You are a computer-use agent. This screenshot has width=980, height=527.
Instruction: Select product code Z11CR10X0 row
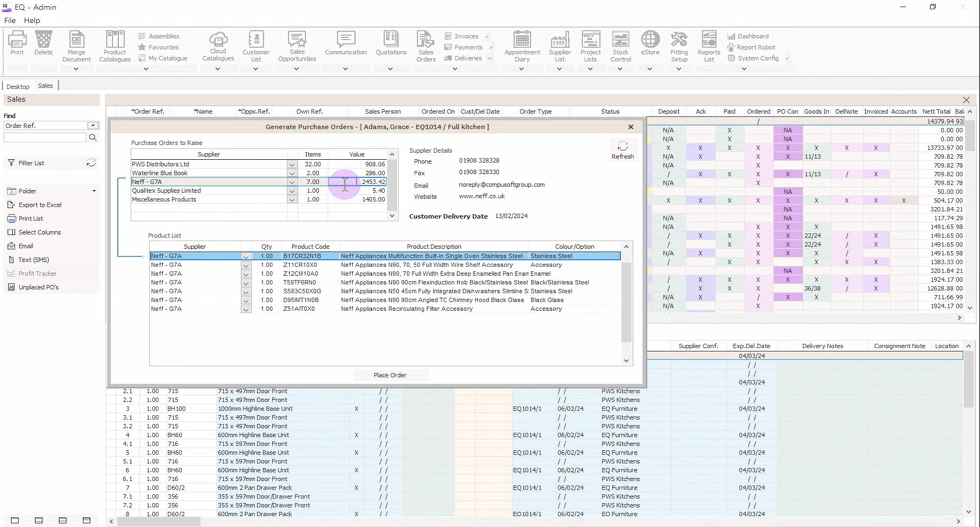pos(385,265)
